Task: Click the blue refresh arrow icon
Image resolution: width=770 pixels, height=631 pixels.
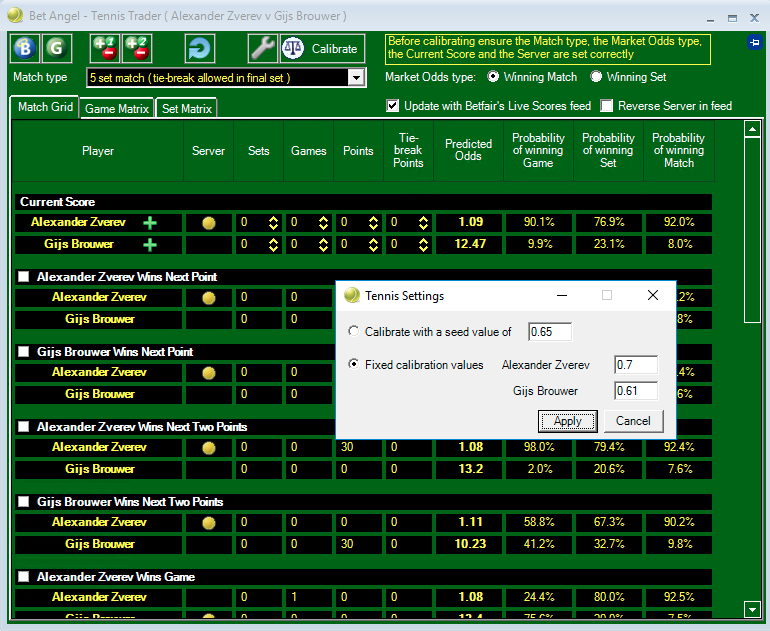Action: tap(200, 48)
